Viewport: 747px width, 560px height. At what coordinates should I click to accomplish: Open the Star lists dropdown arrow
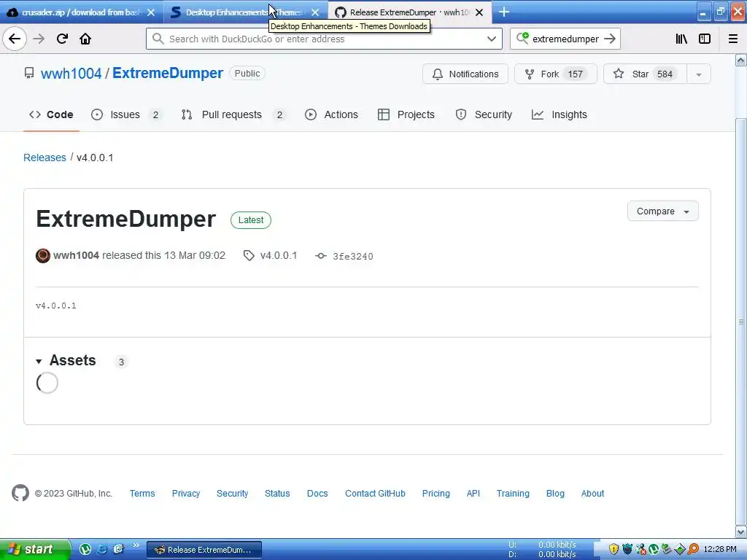click(699, 74)
